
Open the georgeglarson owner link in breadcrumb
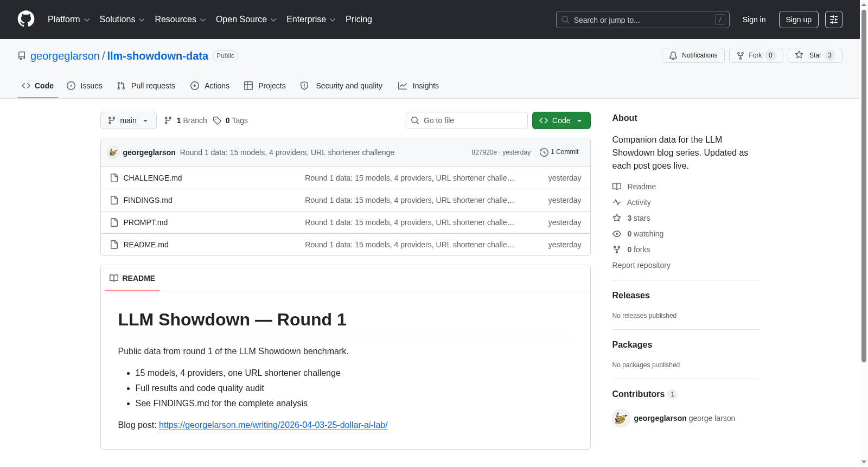[65, 56]
